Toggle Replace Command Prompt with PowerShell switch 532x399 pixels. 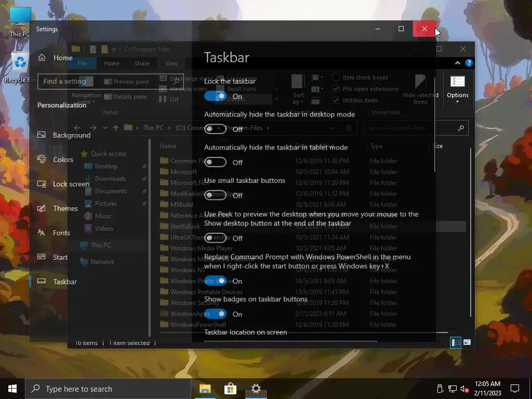[x=216, y=281]
